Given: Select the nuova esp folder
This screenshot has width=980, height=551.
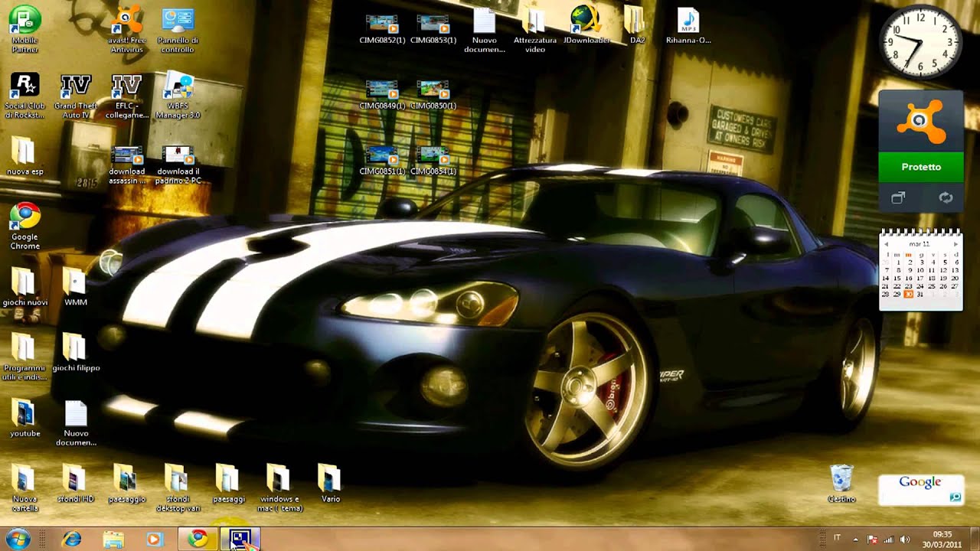Looking at the screenshot, I should (24, 157).
